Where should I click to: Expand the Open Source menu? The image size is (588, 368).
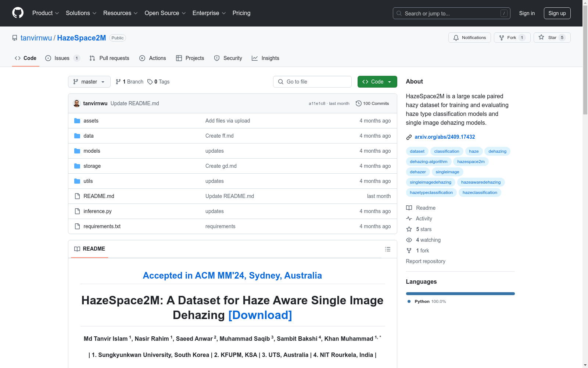(165, 13)
